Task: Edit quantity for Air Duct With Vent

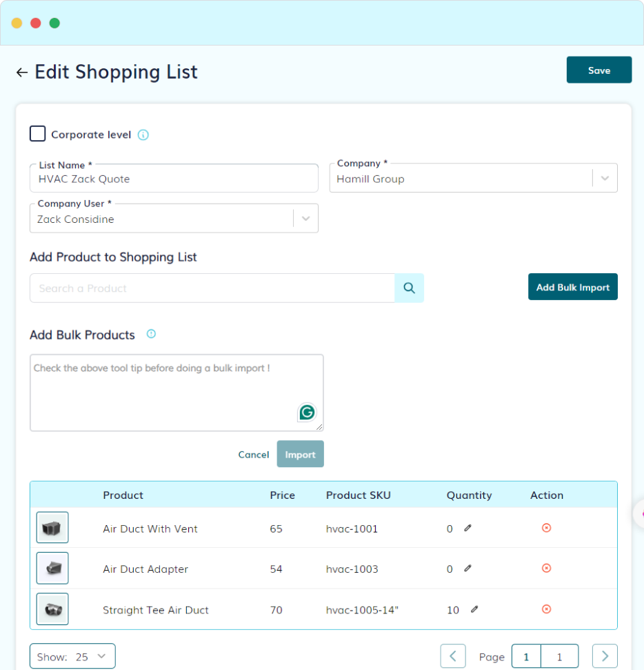Action: pyautogui.click(x=468, y=528)
